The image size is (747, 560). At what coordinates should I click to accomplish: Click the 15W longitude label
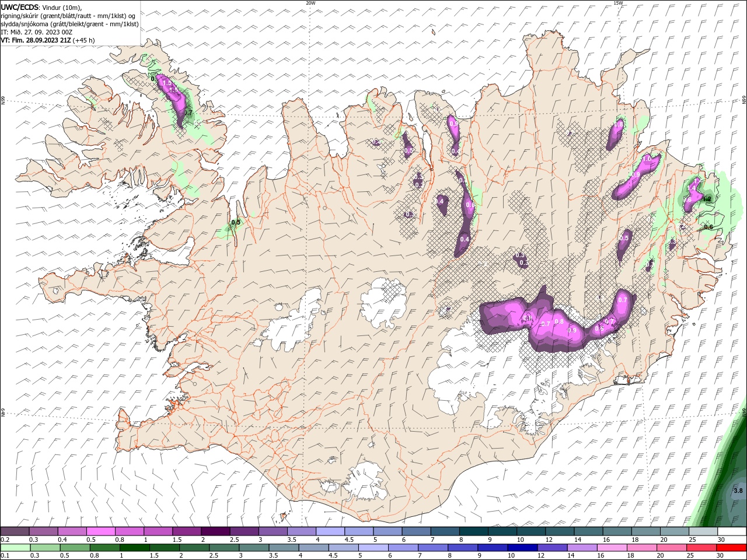tap(617, 3)
